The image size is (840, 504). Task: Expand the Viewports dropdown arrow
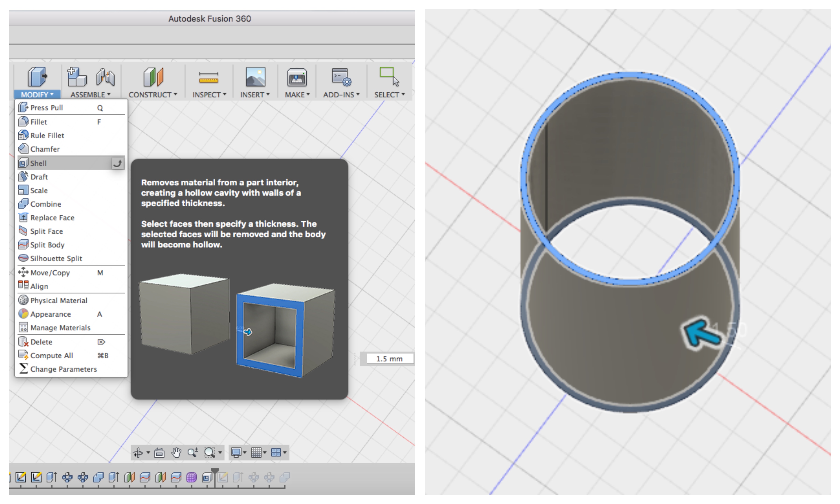(284, 453)
